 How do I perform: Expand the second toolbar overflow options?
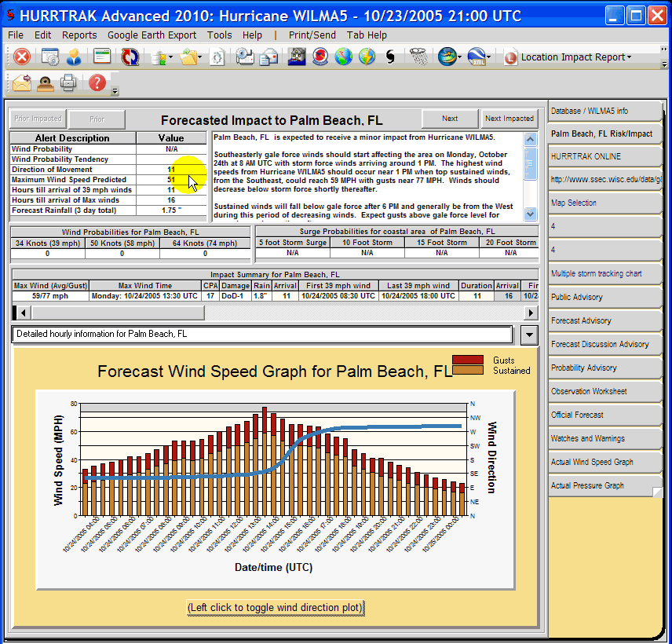115,91
